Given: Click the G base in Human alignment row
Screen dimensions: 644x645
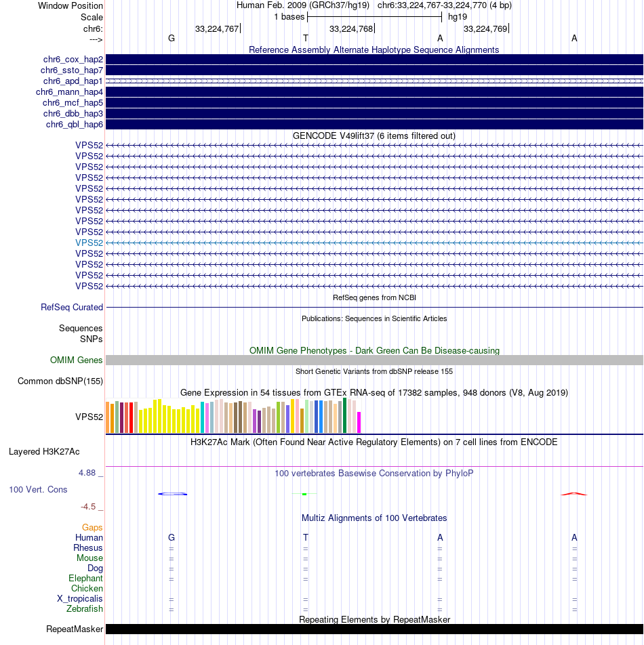Looking at the screenshot, I should tap(172, 538).
